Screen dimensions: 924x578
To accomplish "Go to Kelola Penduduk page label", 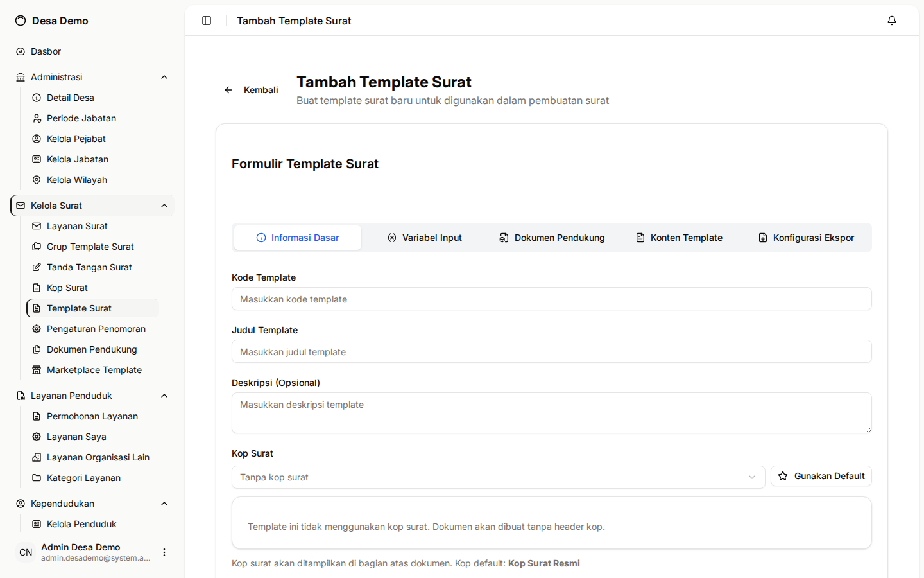I will 81,524.
